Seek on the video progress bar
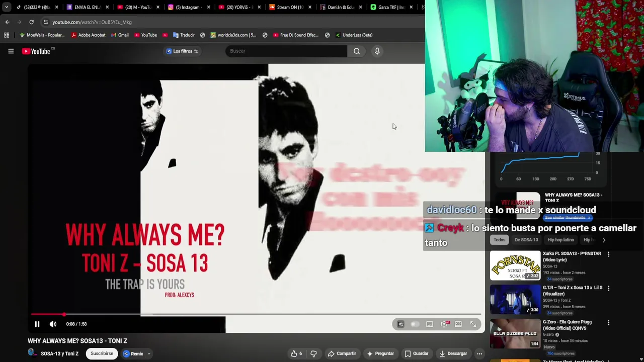The image size is (644, 362). click(x=256, y=314)
